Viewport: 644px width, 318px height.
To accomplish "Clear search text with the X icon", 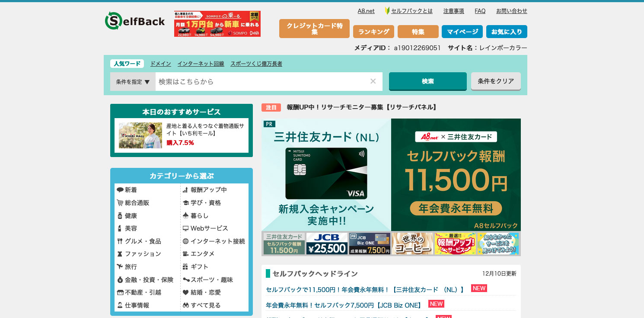I will click(373, 81).
